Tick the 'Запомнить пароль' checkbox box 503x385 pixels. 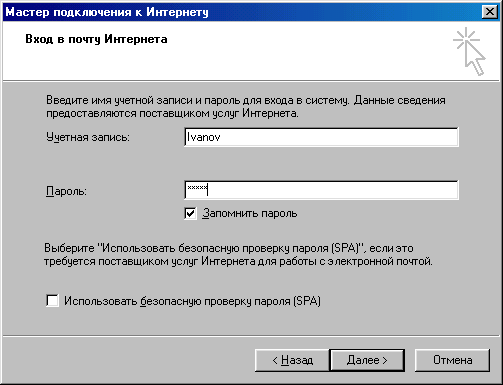(190, 213)
